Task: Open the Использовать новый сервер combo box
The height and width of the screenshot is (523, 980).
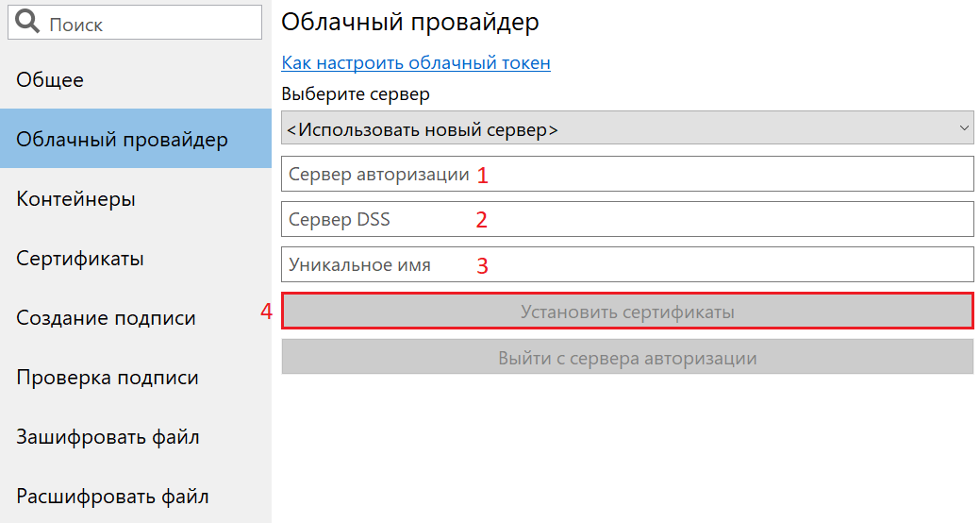Action: (627, 128)
